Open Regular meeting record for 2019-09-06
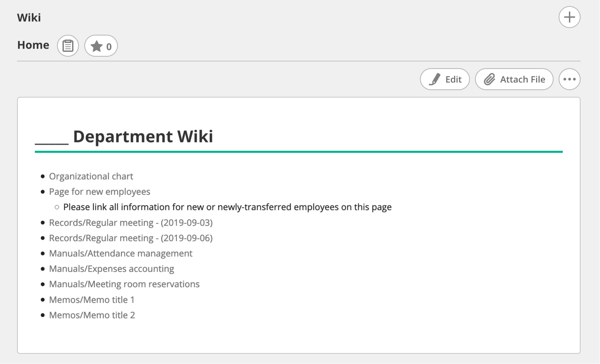600x364 pixels. 131,238
